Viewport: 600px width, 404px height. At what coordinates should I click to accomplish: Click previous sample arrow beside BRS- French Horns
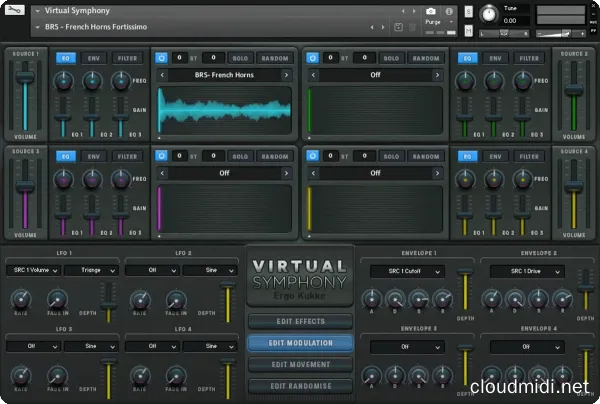[x=162, y=75]
